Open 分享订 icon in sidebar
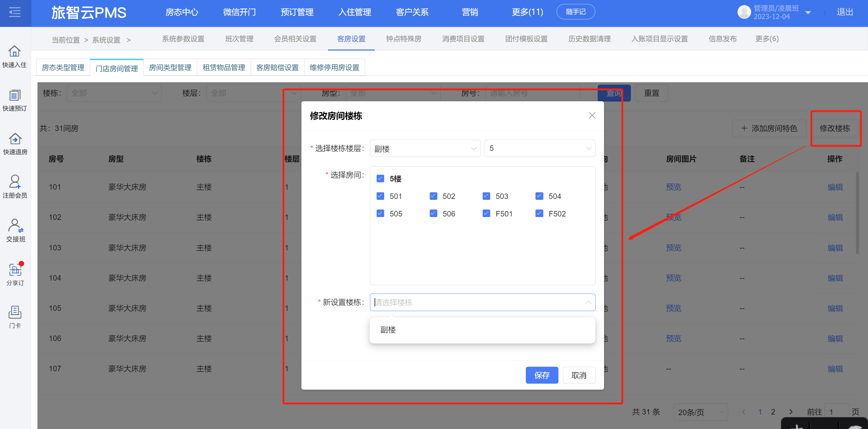868x429 pixels. (15, 269)
